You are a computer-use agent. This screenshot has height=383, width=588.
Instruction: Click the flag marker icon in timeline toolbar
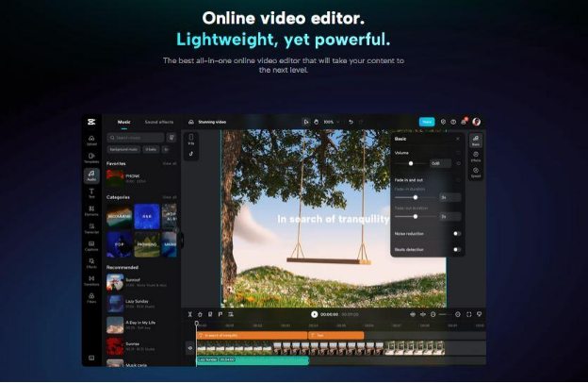[220, 314]
